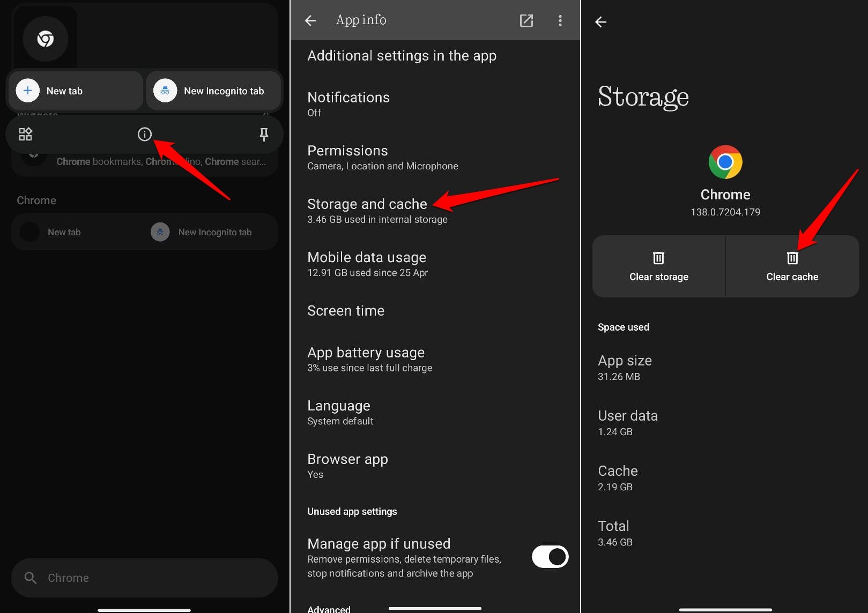Viewport: 868px width, 613px height.
Task: Open the App info three-dot menu
Action: point(560,20)
